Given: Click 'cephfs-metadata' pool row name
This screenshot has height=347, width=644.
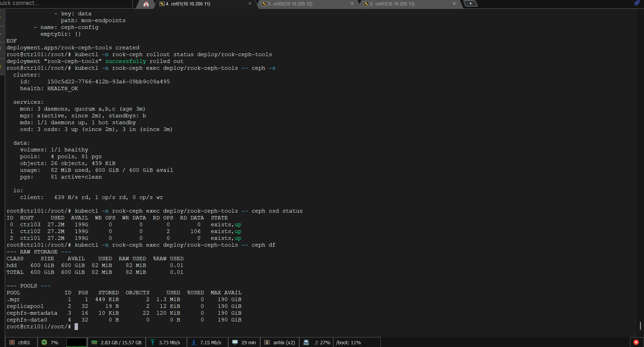Looking at the screenshot, I should pos(32,313).
